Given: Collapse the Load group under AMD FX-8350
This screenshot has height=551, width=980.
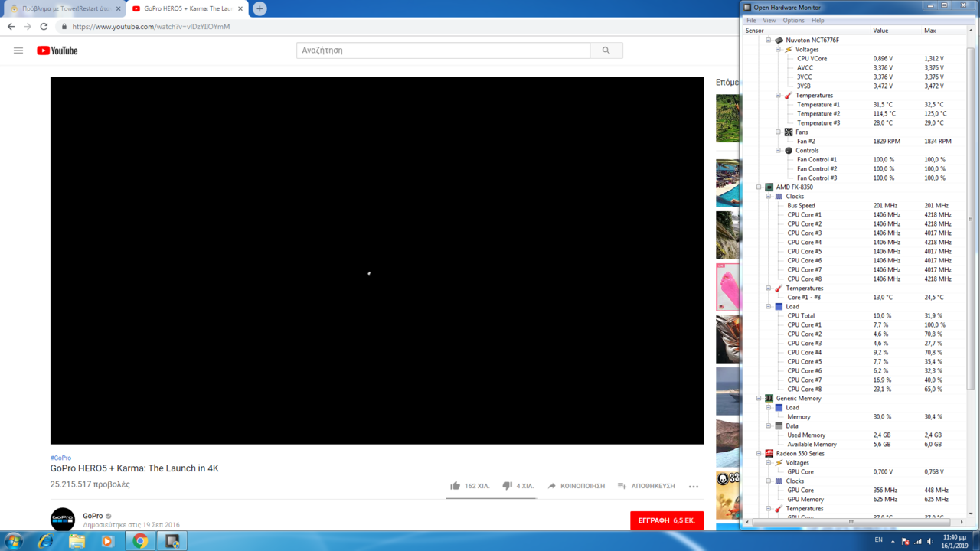Looking at the screenshot, I should [769, 306].
